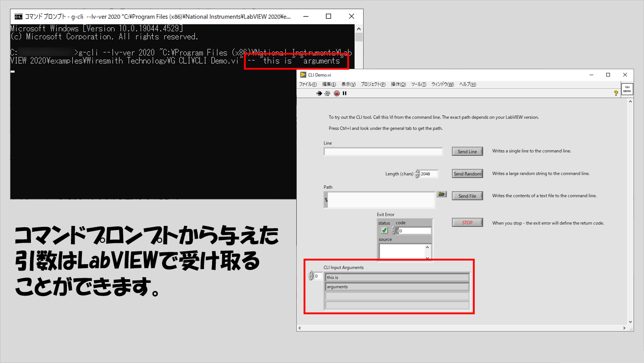Click the Length (chars) increment stepper

pyautogui.click(x=417, y=172)
